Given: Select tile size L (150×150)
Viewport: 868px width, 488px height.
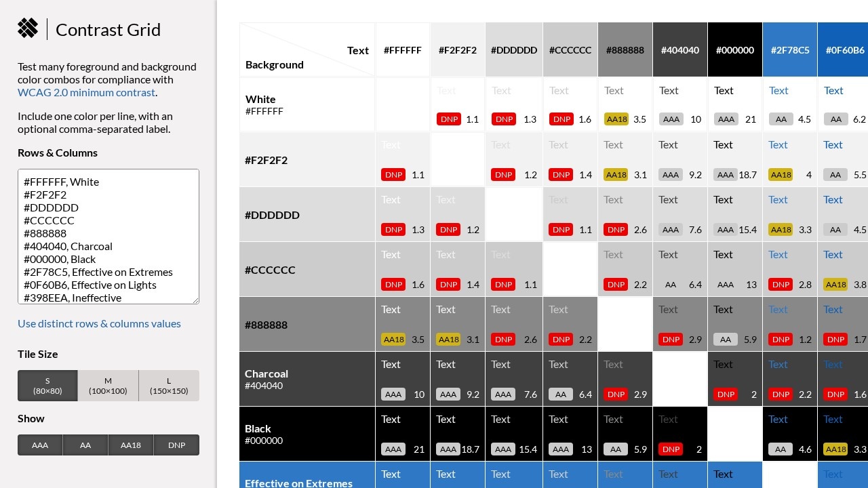Looking at the screenshot, I should [169, 386].
